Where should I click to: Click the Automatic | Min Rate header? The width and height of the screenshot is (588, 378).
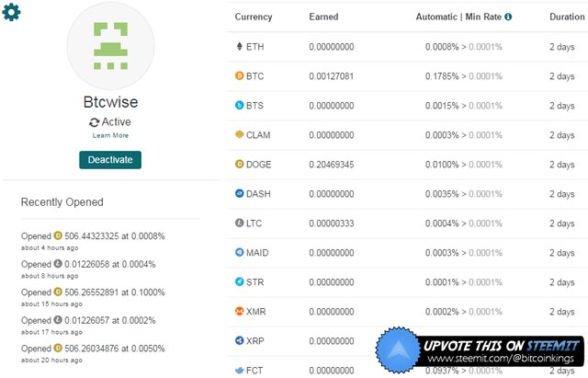tap(458, 17)
